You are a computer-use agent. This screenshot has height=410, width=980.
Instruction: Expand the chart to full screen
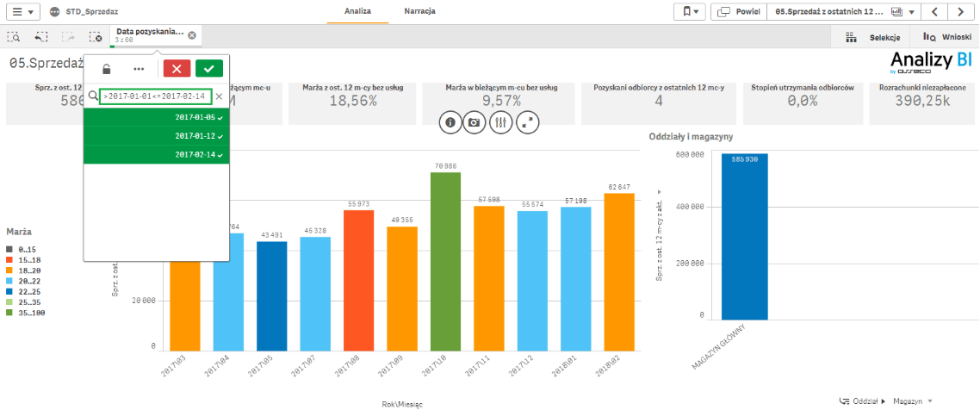coord(527,122)
